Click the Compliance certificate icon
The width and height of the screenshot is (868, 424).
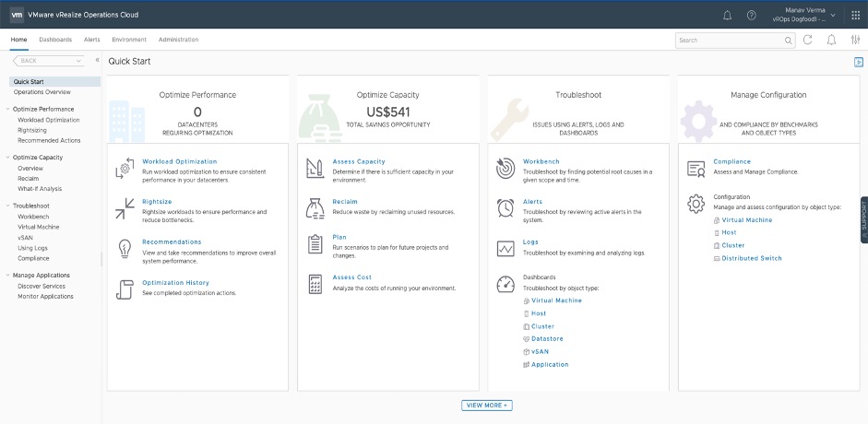point(696,169)
